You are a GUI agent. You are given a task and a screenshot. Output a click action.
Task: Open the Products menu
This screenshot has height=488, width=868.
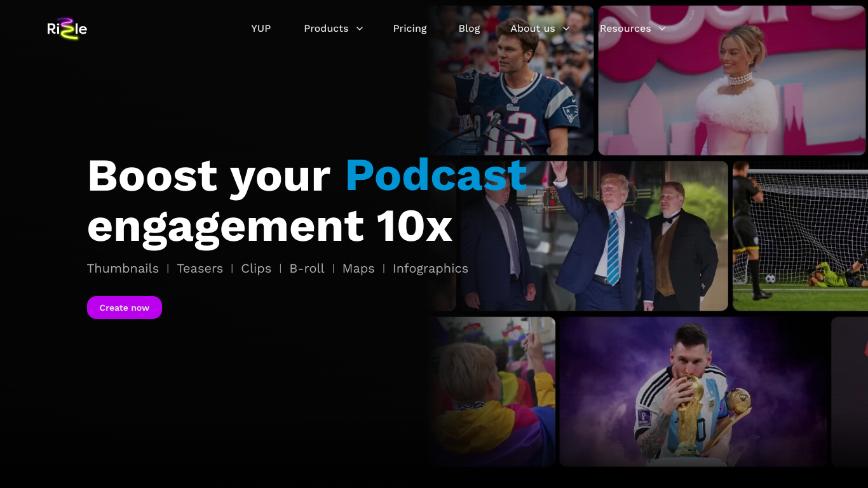326,29
